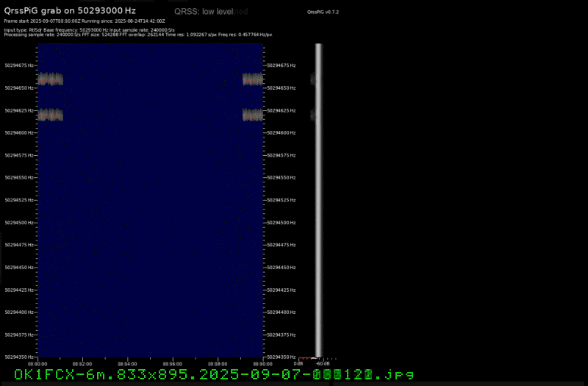
Task: Click the left-axis label 50294650 Hz
Action: pyautogui.click(x=19, y=87)
